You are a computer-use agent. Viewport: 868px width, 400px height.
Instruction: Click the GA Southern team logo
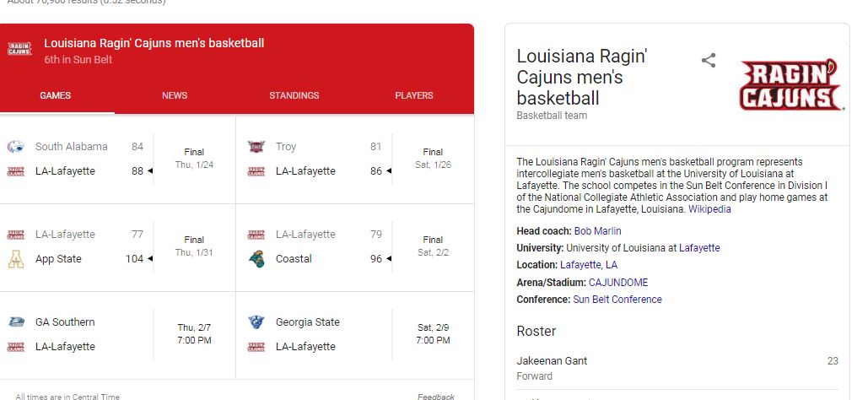coord(15,322)
